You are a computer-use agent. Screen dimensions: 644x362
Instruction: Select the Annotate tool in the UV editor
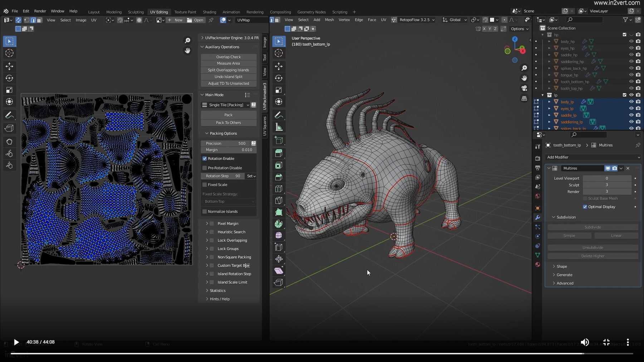click(x=10, y=115)
